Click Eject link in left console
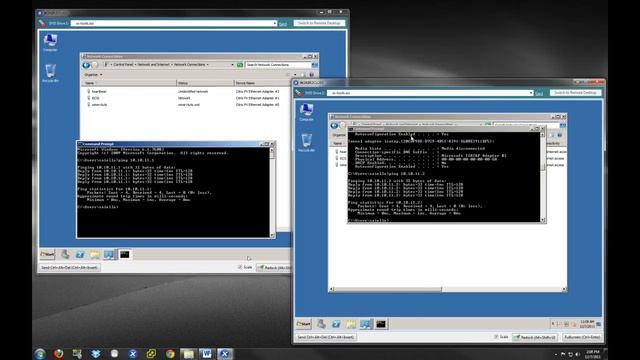 click(282, 24)
